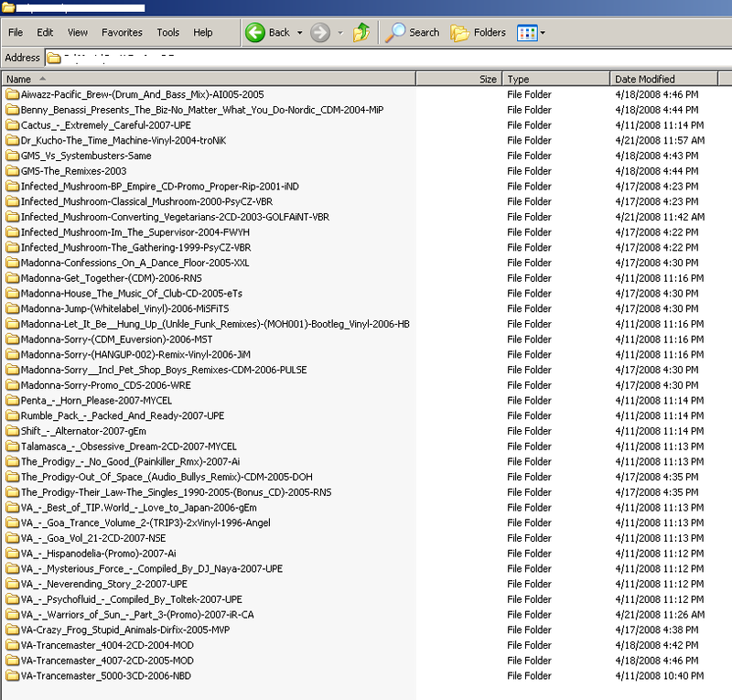Select folder Madonna-Get_Together-(CDM)-2006-RNS

pos(112,278)
